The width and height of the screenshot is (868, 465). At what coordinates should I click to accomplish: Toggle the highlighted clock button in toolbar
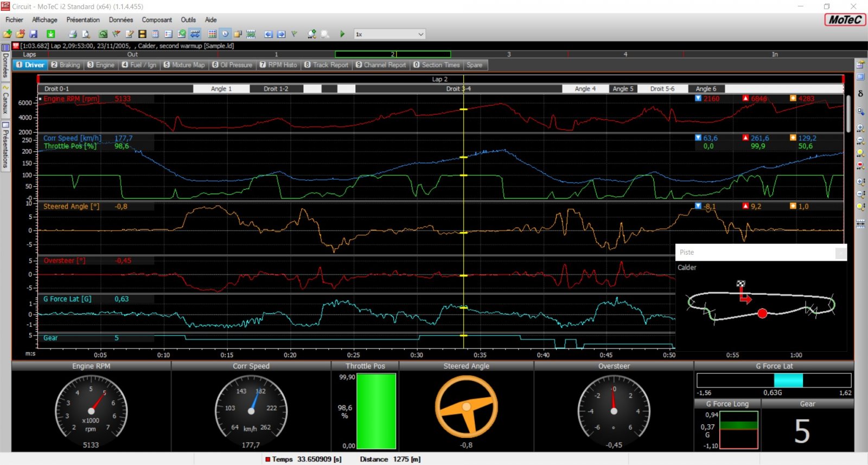(225, 34)
